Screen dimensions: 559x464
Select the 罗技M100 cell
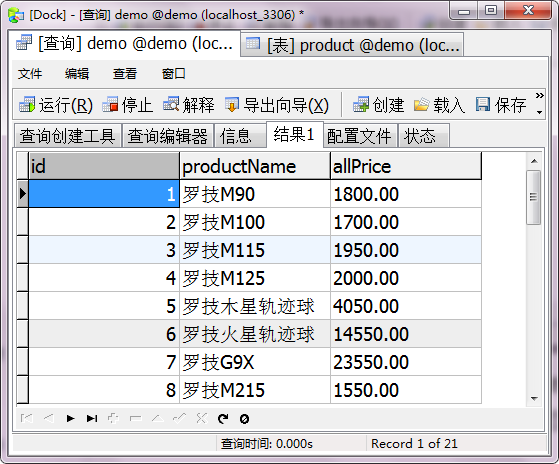(x=255, y=222)
